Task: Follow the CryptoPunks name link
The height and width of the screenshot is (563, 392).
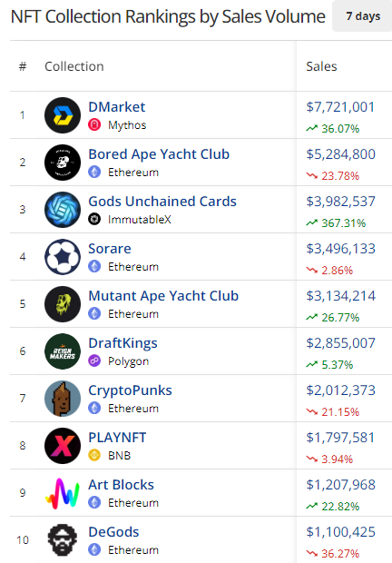Action: pyautogui.click(x=130, y=390)
